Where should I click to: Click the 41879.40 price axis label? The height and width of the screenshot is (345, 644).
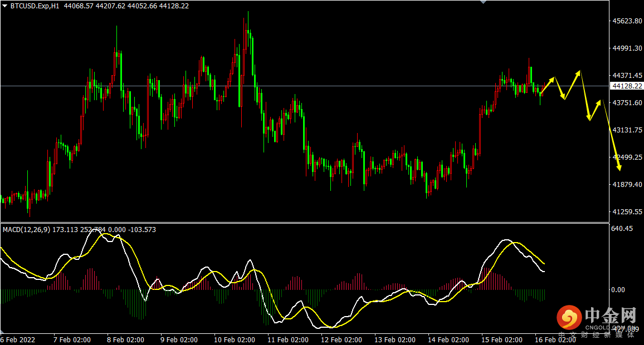[x=627, y=185]
